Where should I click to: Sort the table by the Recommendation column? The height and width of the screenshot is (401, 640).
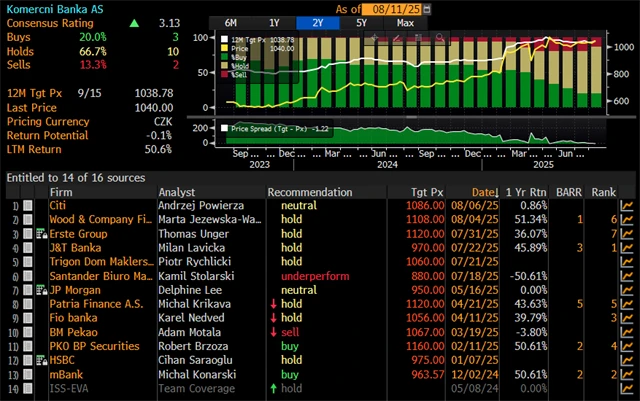click(309, 192)
